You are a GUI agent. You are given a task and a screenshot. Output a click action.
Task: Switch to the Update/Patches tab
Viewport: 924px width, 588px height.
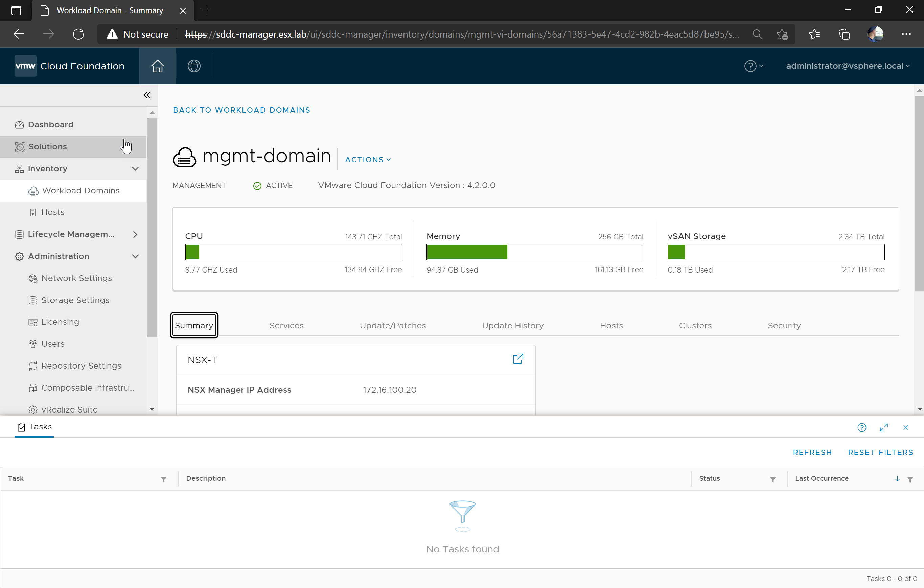(393, 325)
